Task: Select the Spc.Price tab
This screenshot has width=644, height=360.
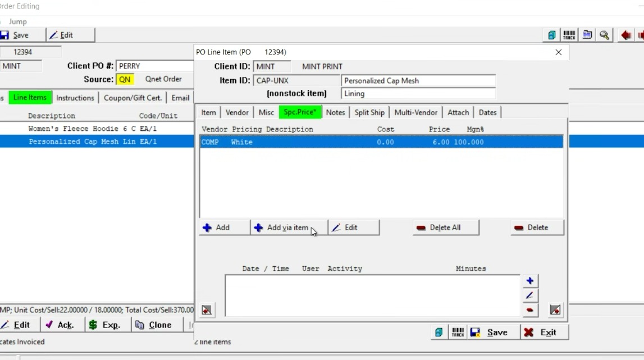Action: pyautogui.click(x=300, y=112)
